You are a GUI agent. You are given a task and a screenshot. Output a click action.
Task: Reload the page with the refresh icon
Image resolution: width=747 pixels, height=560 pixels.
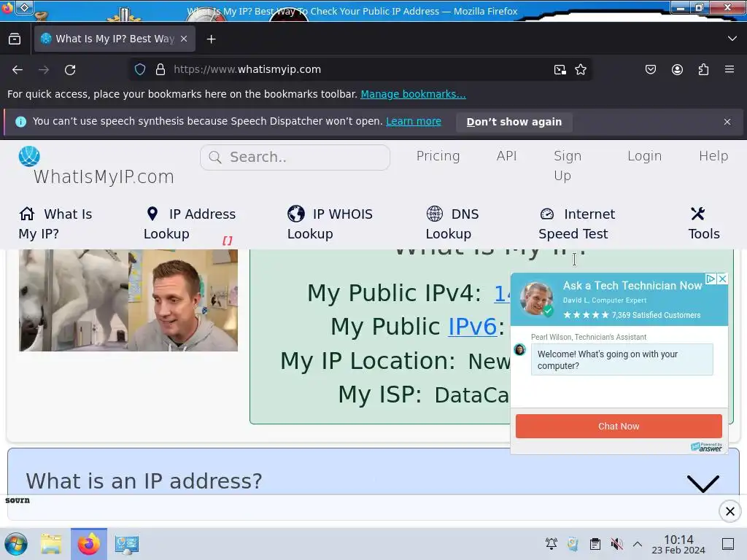tap(70, 70)
